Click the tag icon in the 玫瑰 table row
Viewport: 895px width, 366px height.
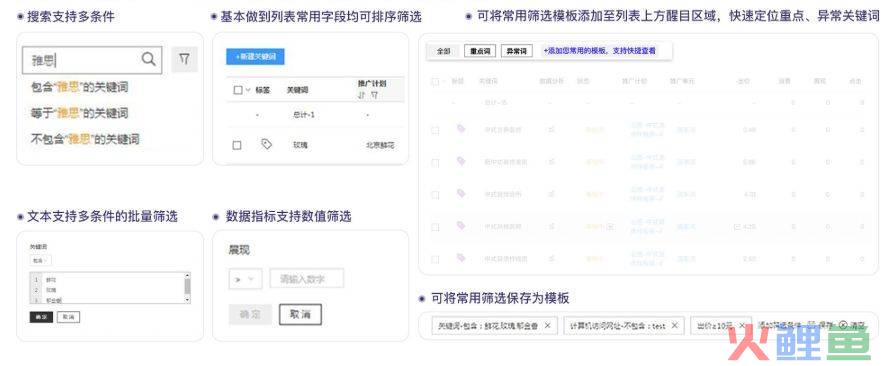pos(266,144)
